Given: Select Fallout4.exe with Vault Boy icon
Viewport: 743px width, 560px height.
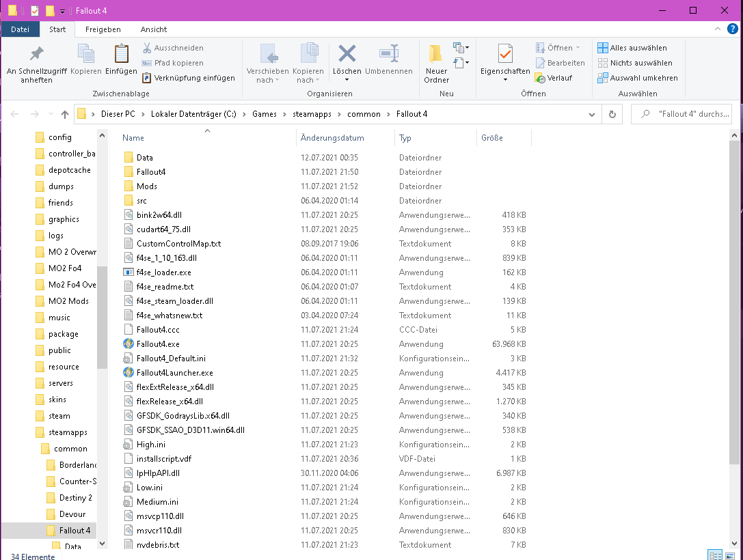Looking at the screenshot, I should (158, 344).
